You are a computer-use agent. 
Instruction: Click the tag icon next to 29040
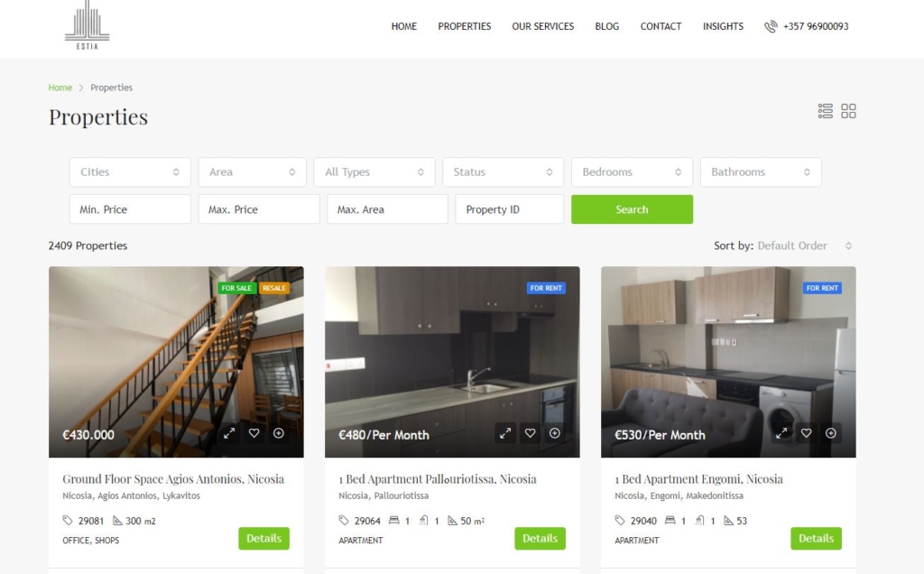(x=619, y=521)
